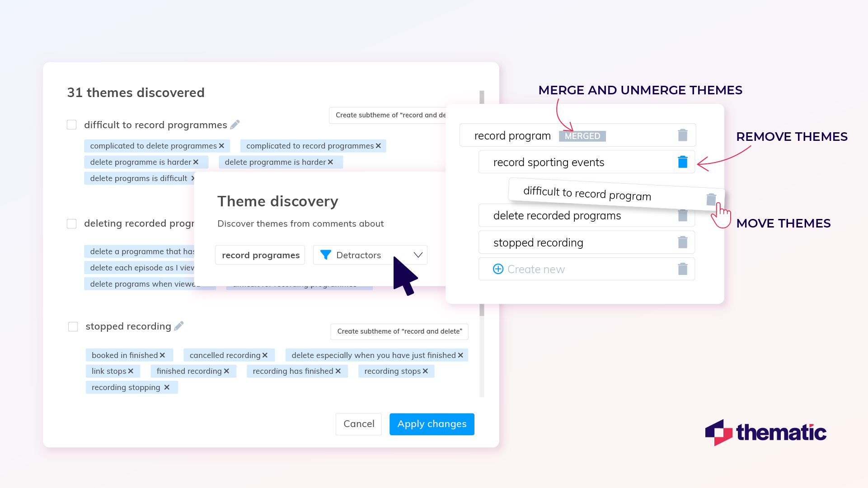Remove the link stops tag
Screen dimensions: 868x488
coord(131,371)
